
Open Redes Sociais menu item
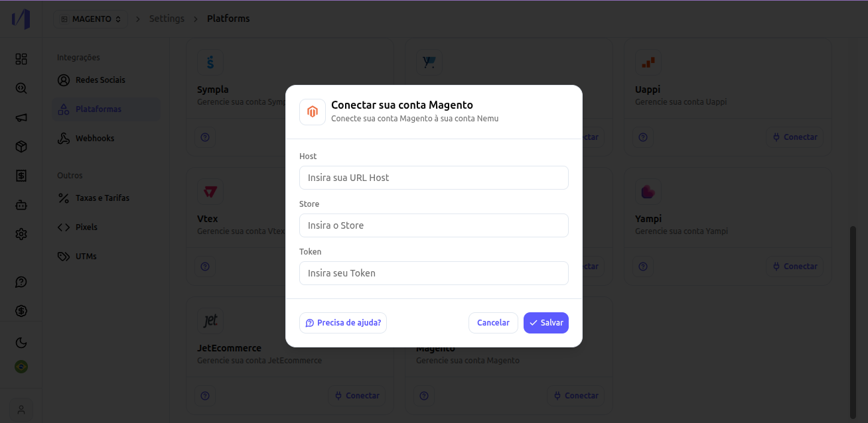click(106, 80)
